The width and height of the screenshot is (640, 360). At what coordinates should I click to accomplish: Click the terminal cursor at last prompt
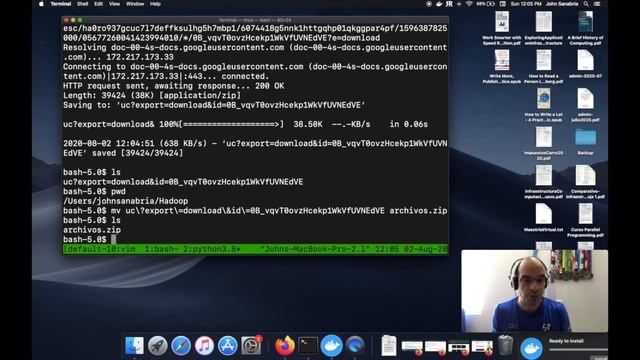coord(113,240)
